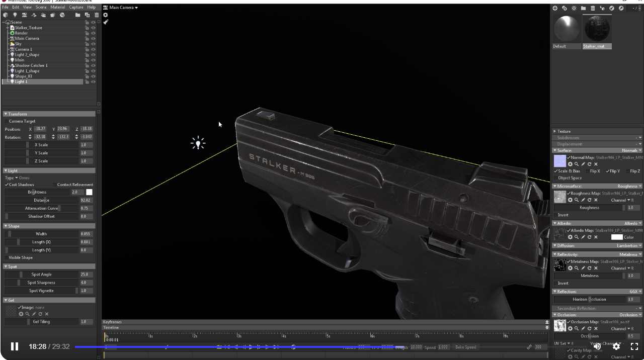Expand the Texture section in material panel
This screenshot has width=644, height=360.
click(x=555, y=131)
